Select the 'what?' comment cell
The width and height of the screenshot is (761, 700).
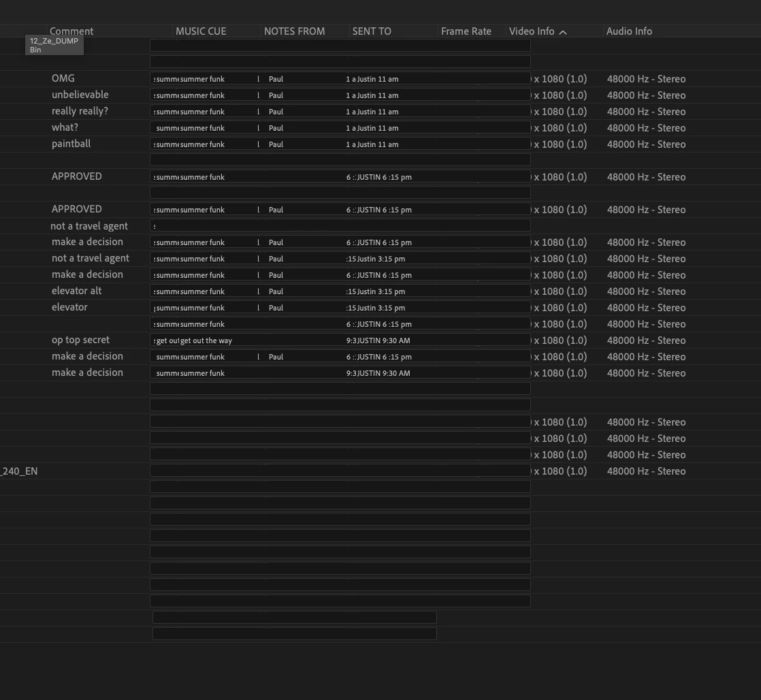[65, 127]
